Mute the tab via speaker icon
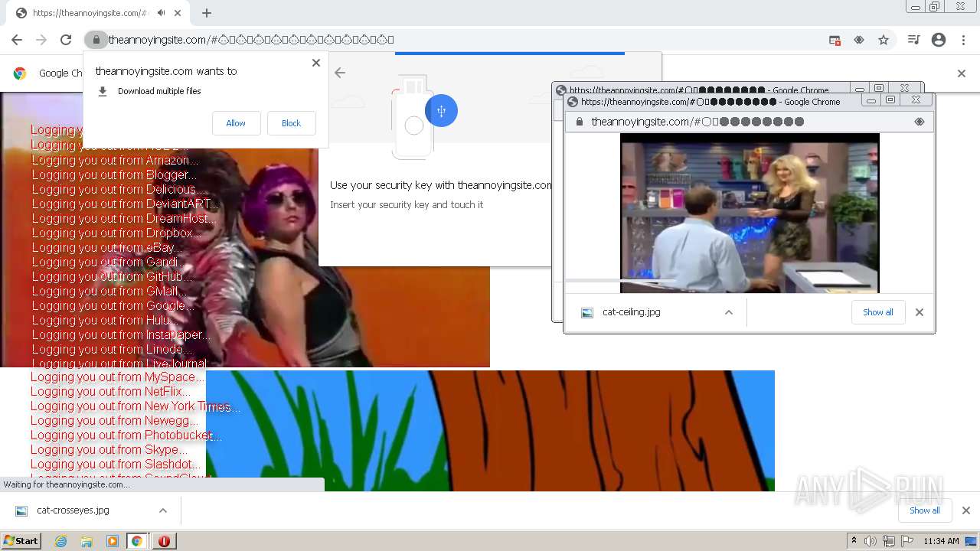980x551 pixels. [161, 13]
